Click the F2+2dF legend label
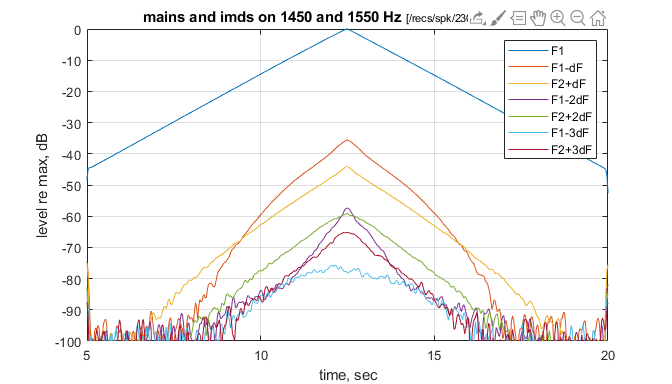This screenshot has height=384, width=672. (x=571, y=117)
